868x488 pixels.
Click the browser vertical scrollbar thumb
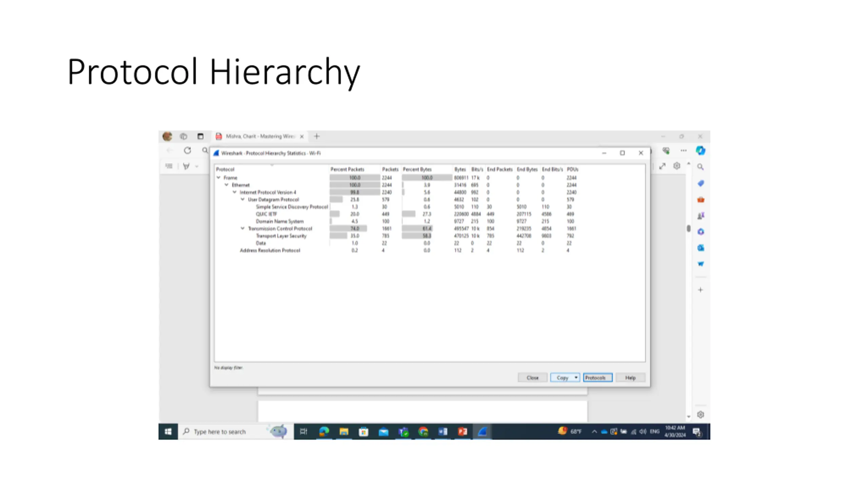tap(689, 229)
